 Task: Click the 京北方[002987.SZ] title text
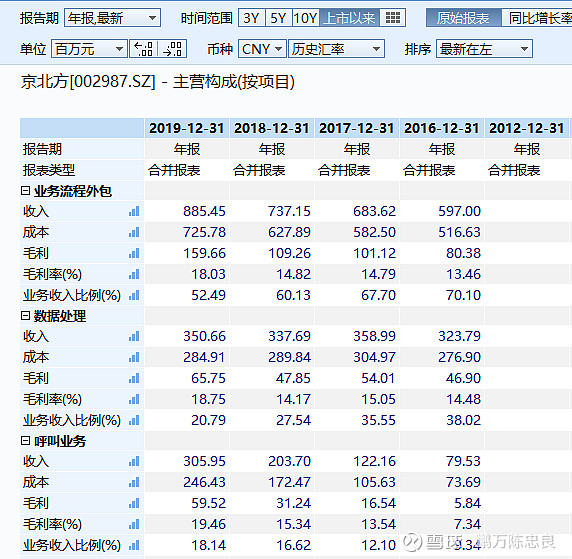point(88,81)
